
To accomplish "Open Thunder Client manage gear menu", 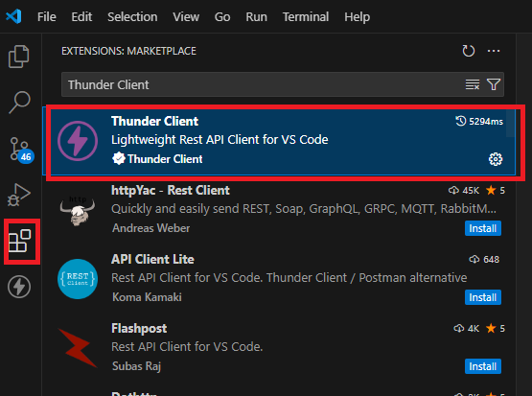I will point(496,159).
